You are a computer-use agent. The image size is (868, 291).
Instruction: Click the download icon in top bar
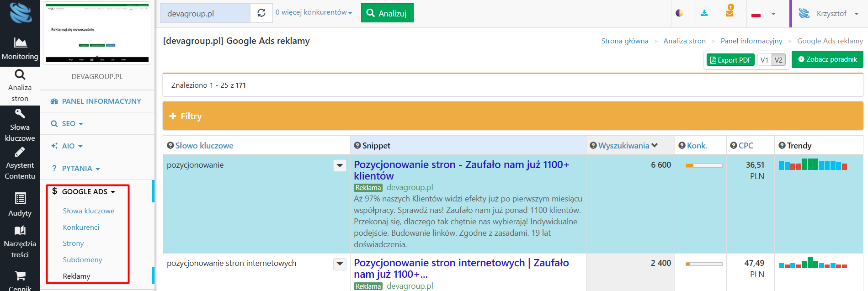[x=704, y=13]
